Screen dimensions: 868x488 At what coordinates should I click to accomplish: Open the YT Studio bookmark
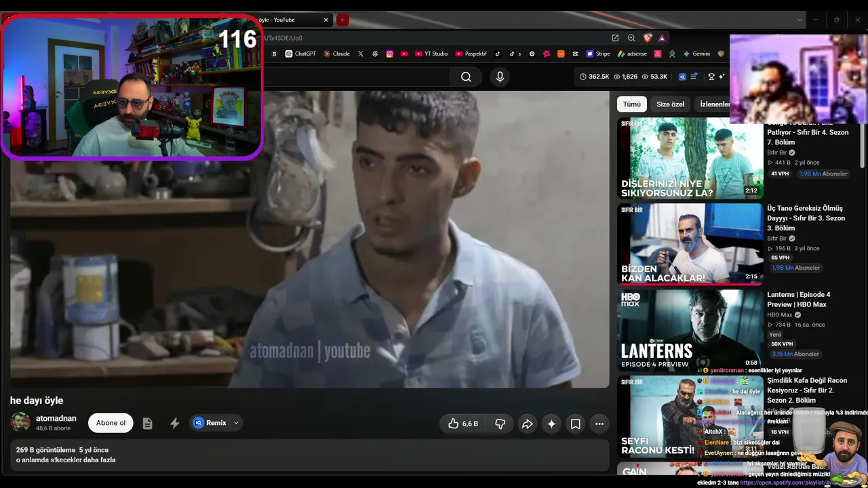click(431, 54)
